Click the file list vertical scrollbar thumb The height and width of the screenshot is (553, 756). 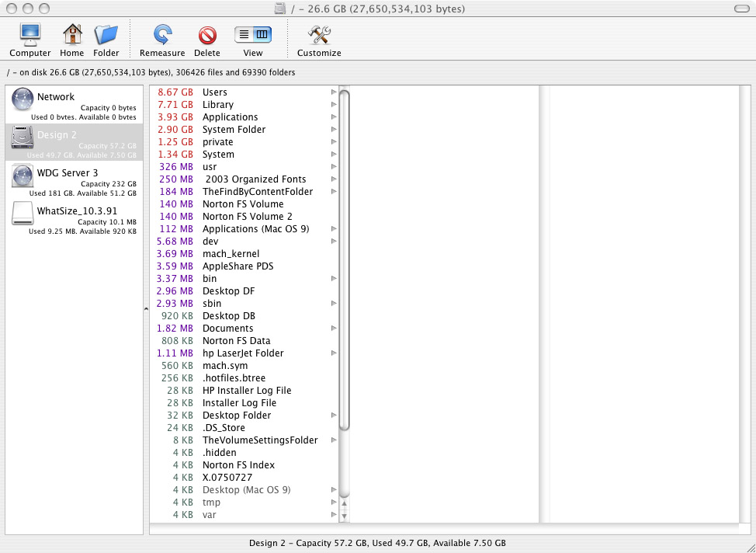[345, 260]
